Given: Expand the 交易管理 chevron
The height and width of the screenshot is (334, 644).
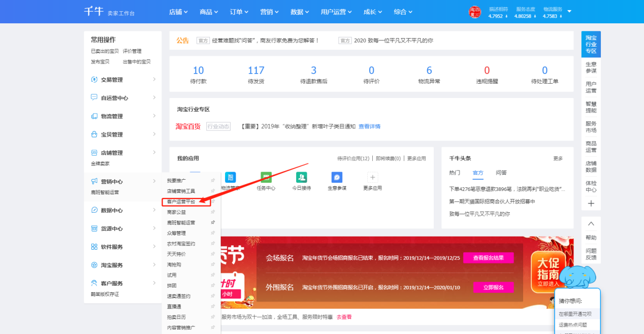Looking at the screenshot, I should coord(154,79).
